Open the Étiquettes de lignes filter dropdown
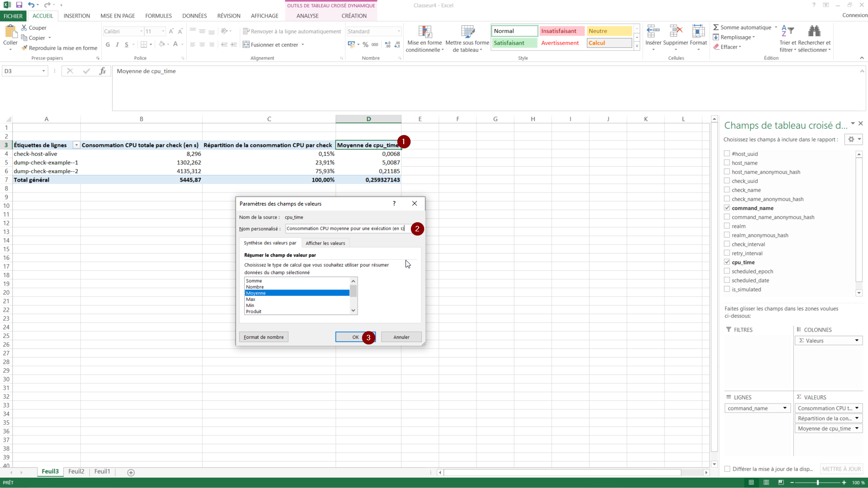This screenshot has height=488, width=868. pyautogui.click(x=76, y=145)
